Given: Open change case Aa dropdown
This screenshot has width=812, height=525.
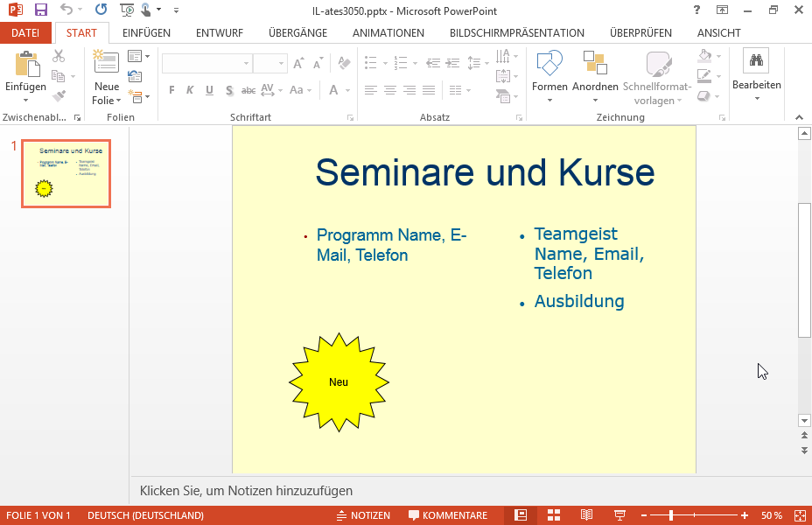Looking at the screenshot, I should [300, 90].
